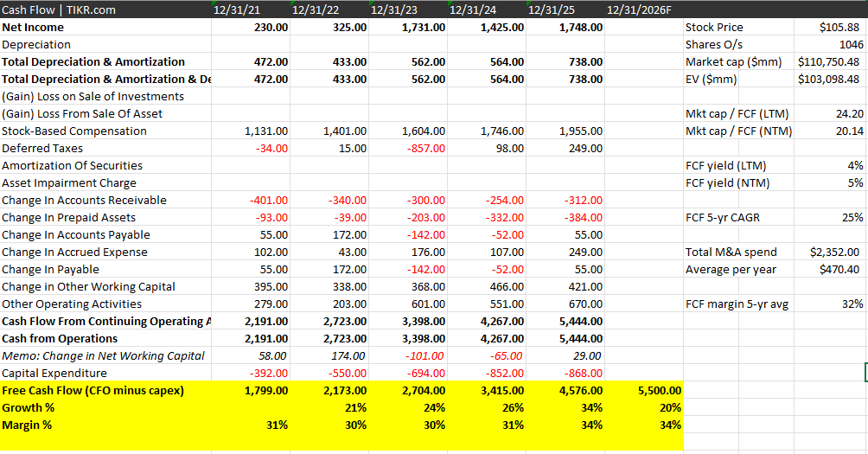
Task: Select Net Income value 1,731.00
Action: point(424,27)
